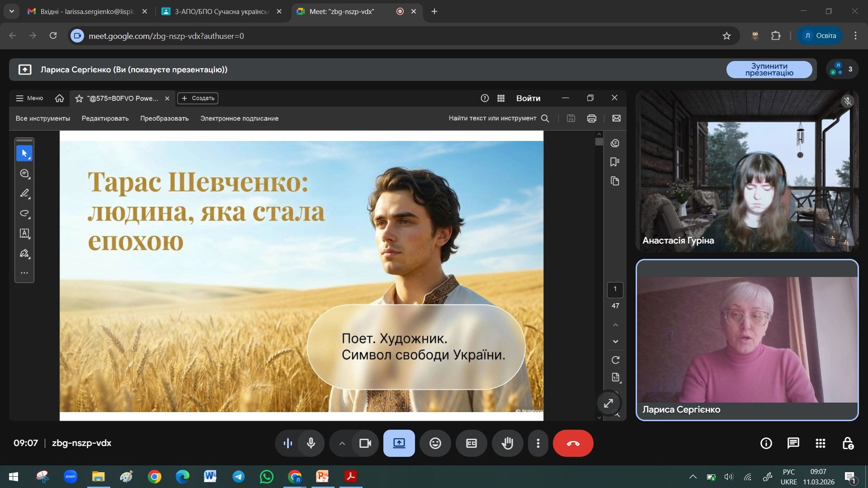Open the Редактировать menu in shared PDF
Viewport: 868px width, 488px height.
(x=105, y=118)
